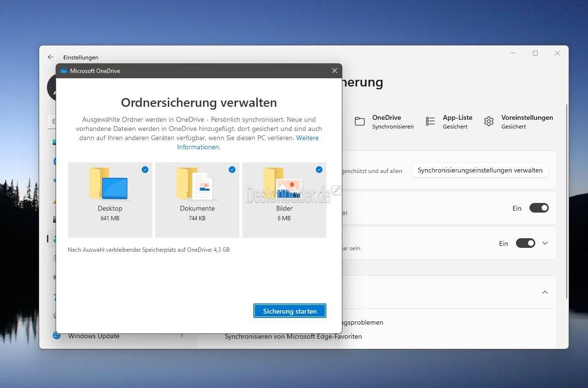Click the Voreinstellungen gear icon
Screen dimensions: 588x388
(x=489, y=121)
